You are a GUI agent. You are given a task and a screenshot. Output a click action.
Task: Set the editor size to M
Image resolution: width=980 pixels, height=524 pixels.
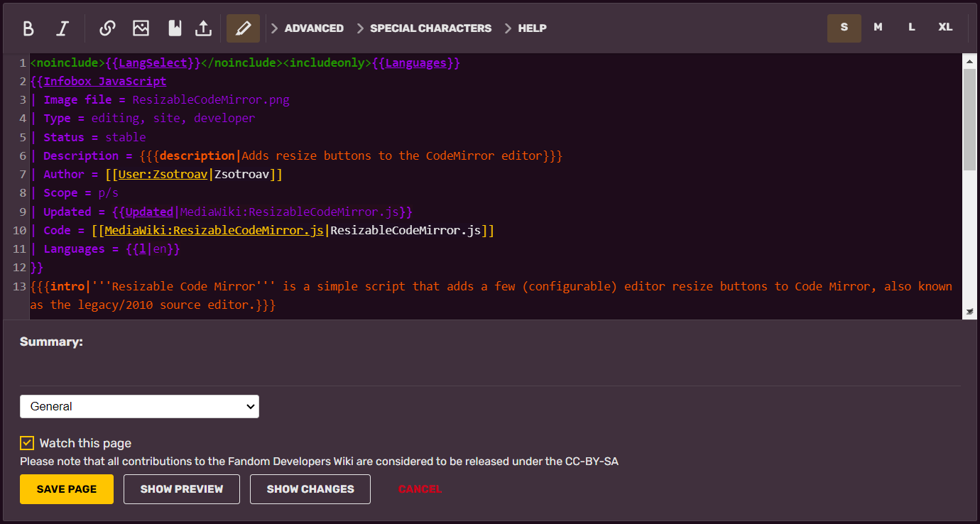[x=878, y=28]
